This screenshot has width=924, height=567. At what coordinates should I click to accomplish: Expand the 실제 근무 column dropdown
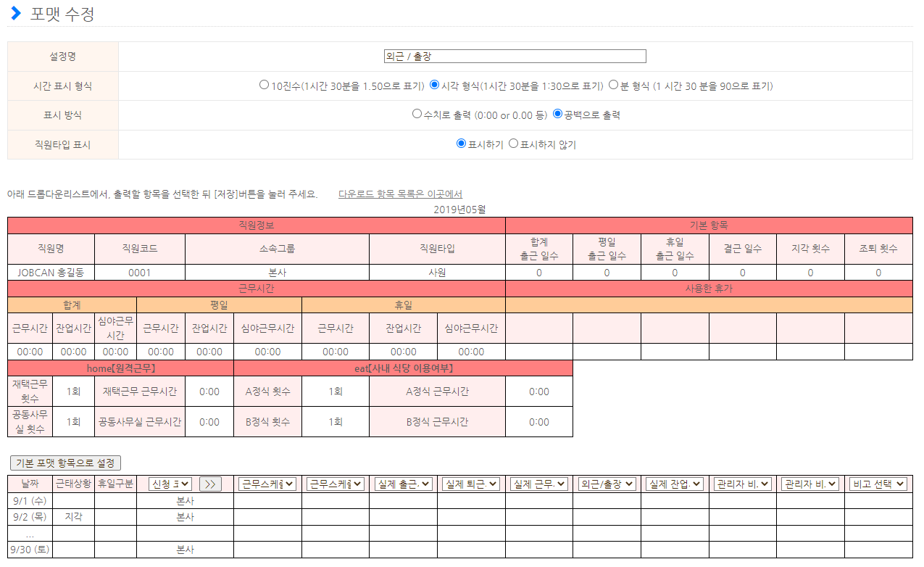[x=538, y=484]
